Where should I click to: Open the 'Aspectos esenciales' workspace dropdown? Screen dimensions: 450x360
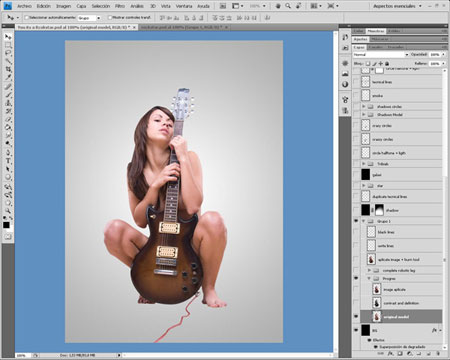[x=398, y=6]
